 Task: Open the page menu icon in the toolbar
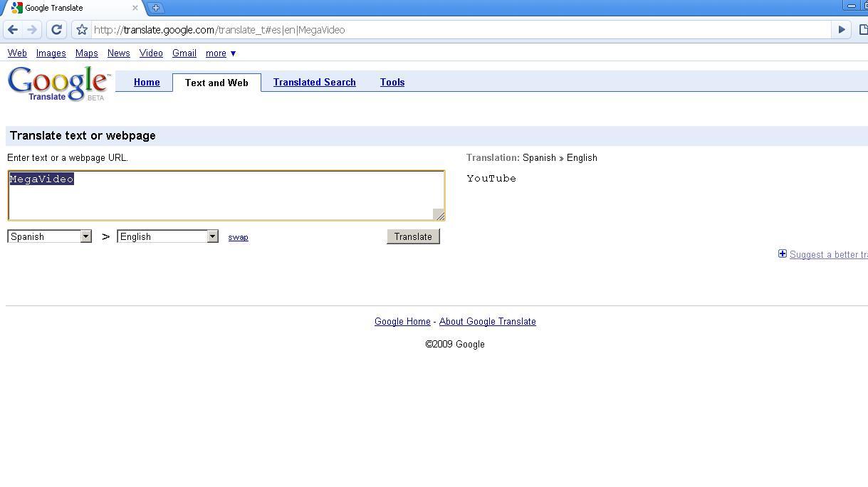click(863, 30)
